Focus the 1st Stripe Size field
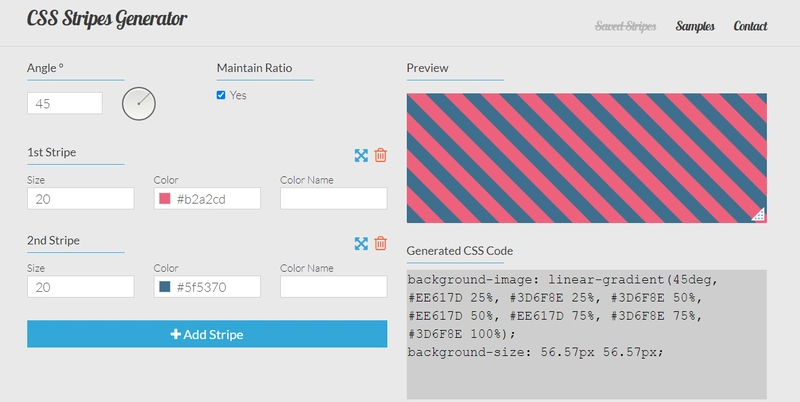The image size is (800, 402). point(81,198)
